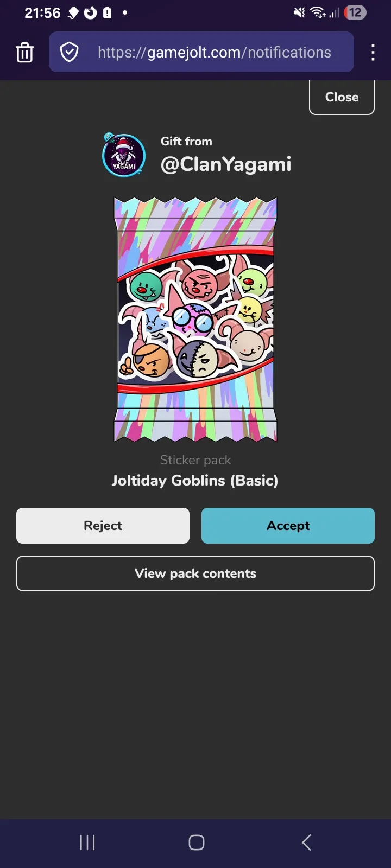The image size is (391, 868).
Task: Tap the Android home button
Action: click(x=196, y=843)
